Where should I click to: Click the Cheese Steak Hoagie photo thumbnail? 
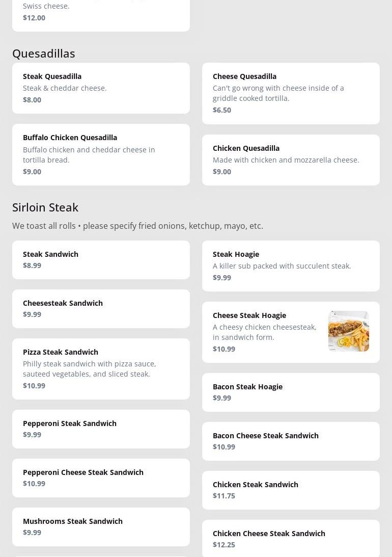348,331
